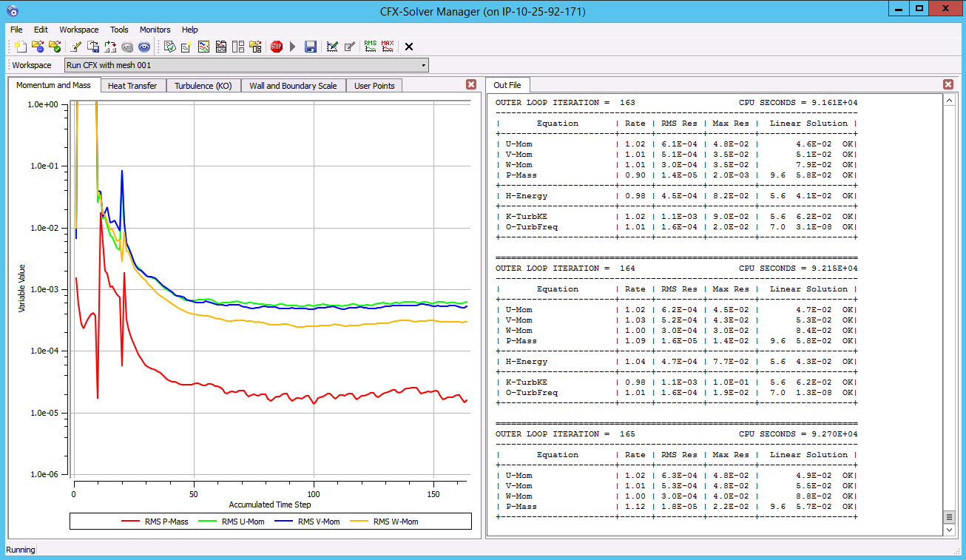Open Workspace Properties checkmark chart icon
The height and width of the screenshot is (560, 966).
click(x=169, y=47)
